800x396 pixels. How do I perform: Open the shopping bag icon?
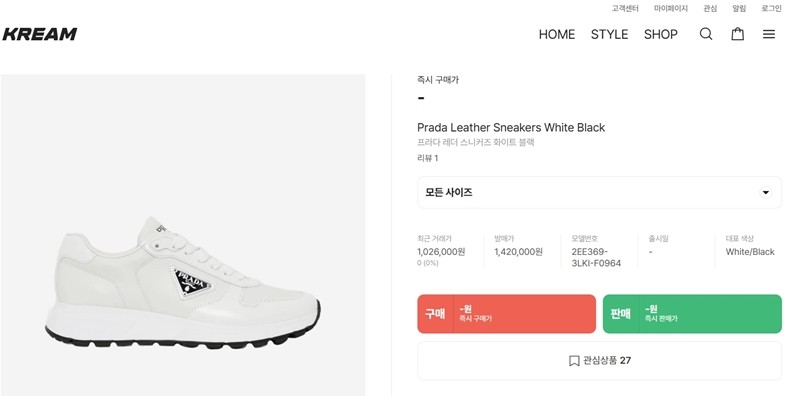coord(737,34)
